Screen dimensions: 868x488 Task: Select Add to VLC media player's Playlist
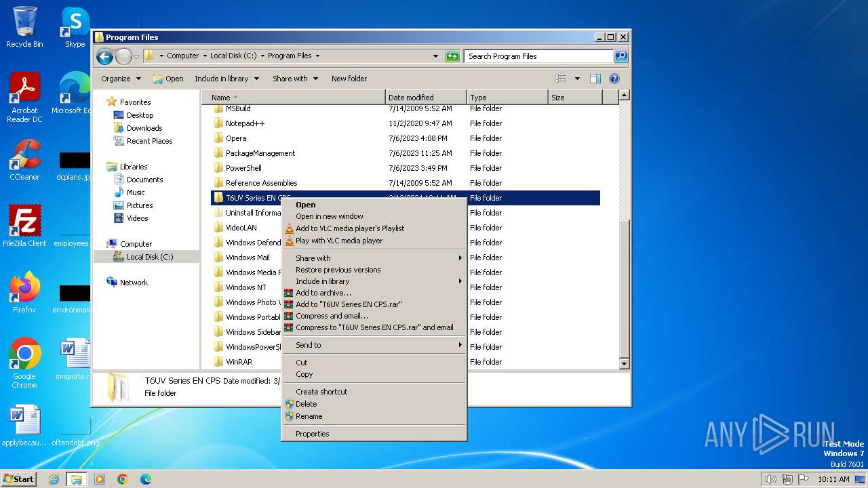[x=374, y=228]
